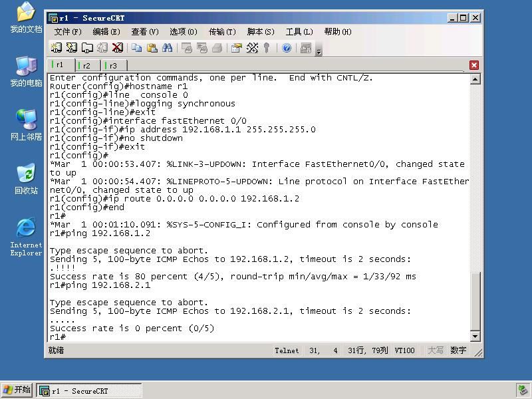Screen dimensions: 532x399
Task: Click the greyed SecureFX icon
Action: tap(306, 48)
